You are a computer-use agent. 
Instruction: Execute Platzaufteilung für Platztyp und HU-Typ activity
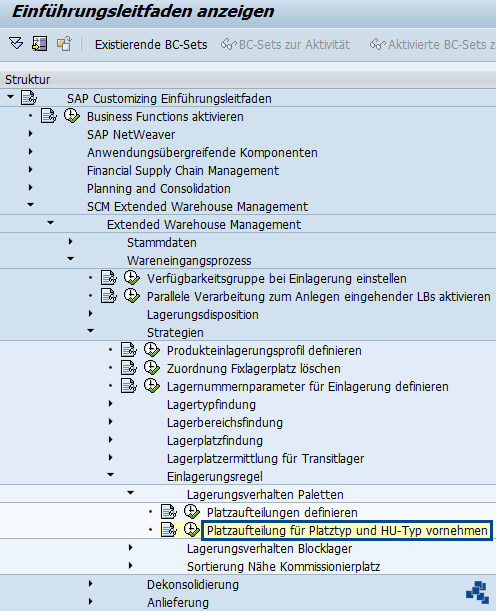coord(192,530)
